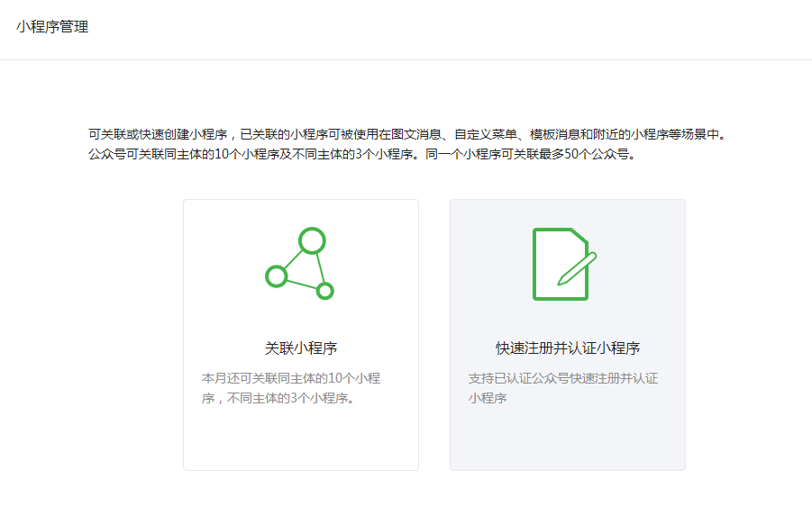Select the 快速注册并认证小程序 title

click(x=568, y=348)
